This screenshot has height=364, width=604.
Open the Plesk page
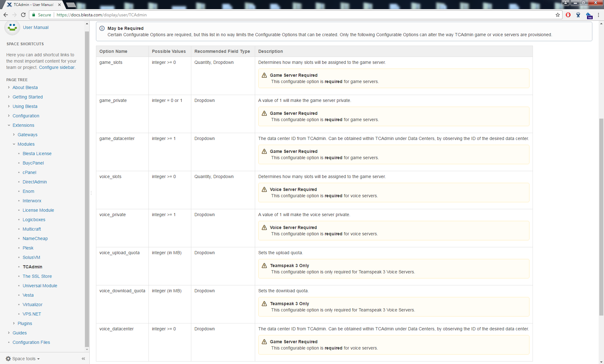tap(28, 248)
